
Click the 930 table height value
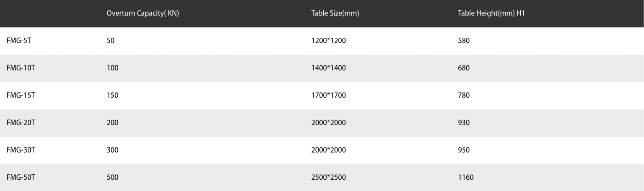point(464,123)
